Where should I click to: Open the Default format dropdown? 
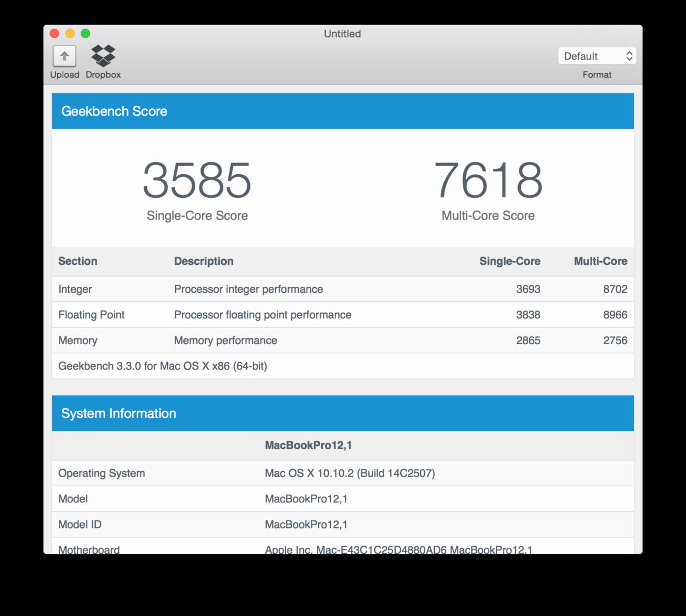pyautogui.click(x=597, y=56)
